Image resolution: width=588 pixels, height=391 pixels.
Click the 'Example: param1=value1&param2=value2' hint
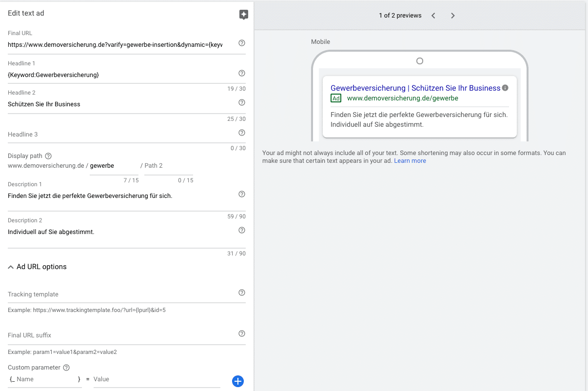click(62, 352)
